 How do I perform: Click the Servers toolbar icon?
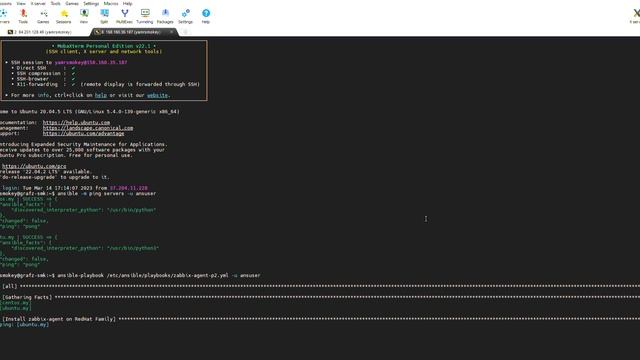[x=4, y=16]
